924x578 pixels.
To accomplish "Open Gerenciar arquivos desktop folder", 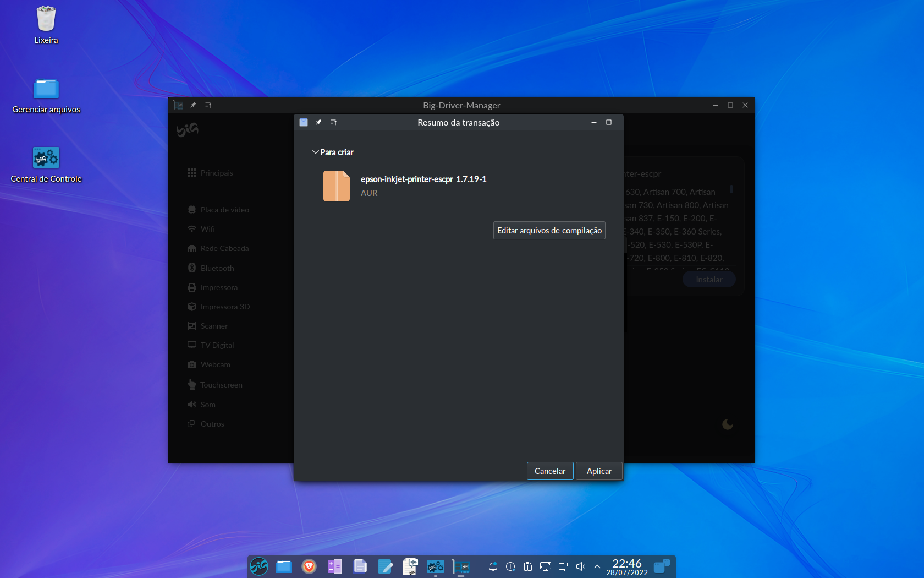I will 46,95.
